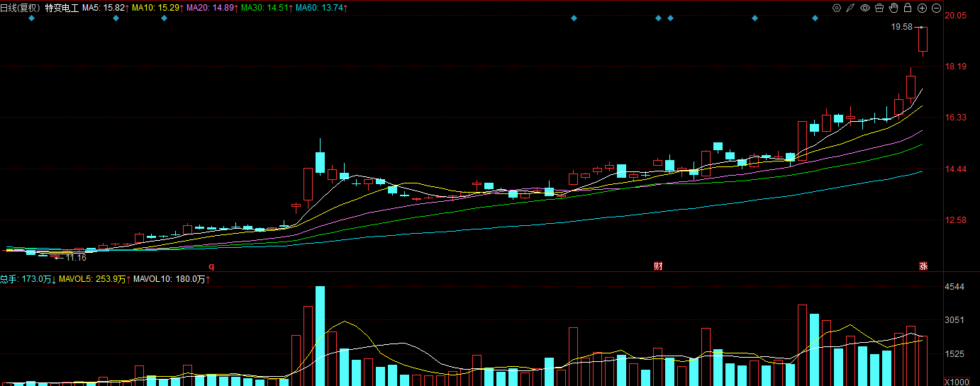Click the 1525 volume axis label
980x386 pixels.
click(954, 353)
